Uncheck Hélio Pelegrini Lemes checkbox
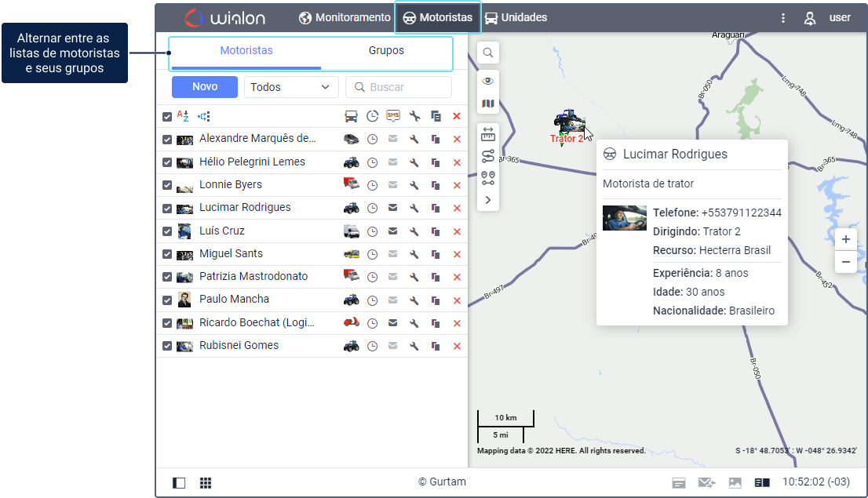This screenshot has width=868, height=498. pyautogui.click(x=167, y=162)
